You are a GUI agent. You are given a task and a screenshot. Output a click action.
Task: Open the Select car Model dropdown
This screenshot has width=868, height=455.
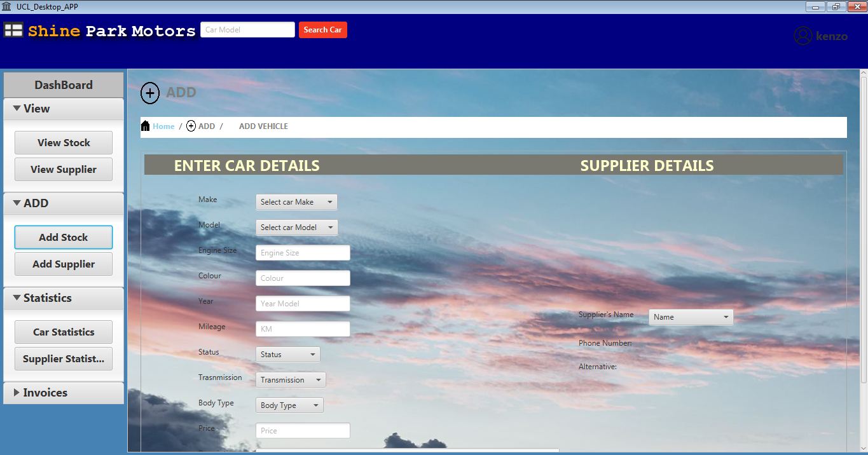coord(296,227)
